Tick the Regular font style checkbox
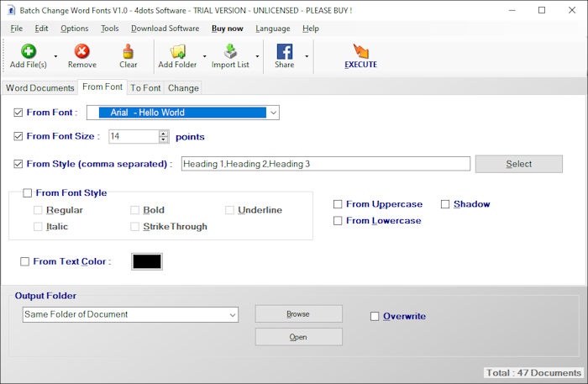 (38, 210)
